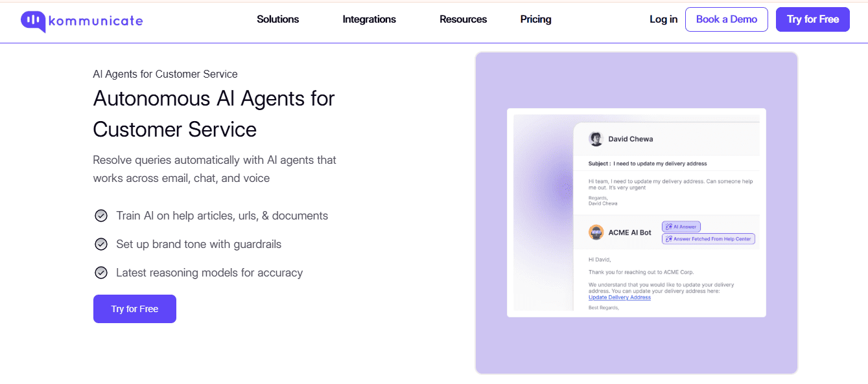Image resolution: width=868 pixels, height=384 pixels.
Task: Click Try for Free under the feature list
Action: [x=135, y=309]
